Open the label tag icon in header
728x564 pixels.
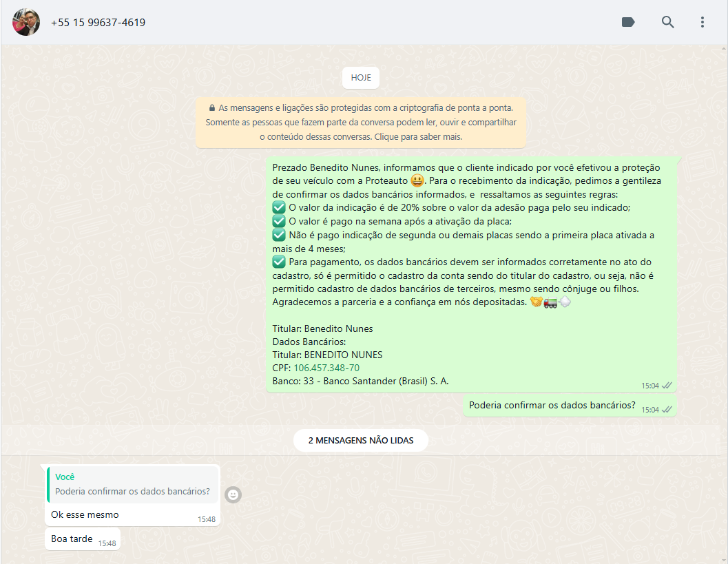(x=627, y=22)
